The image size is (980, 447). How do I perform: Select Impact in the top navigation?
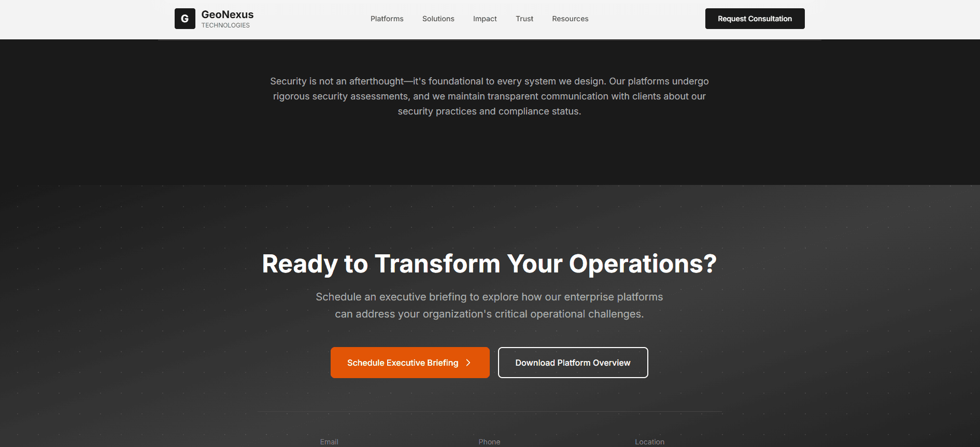pyautogui.click(x=485, y=19)
